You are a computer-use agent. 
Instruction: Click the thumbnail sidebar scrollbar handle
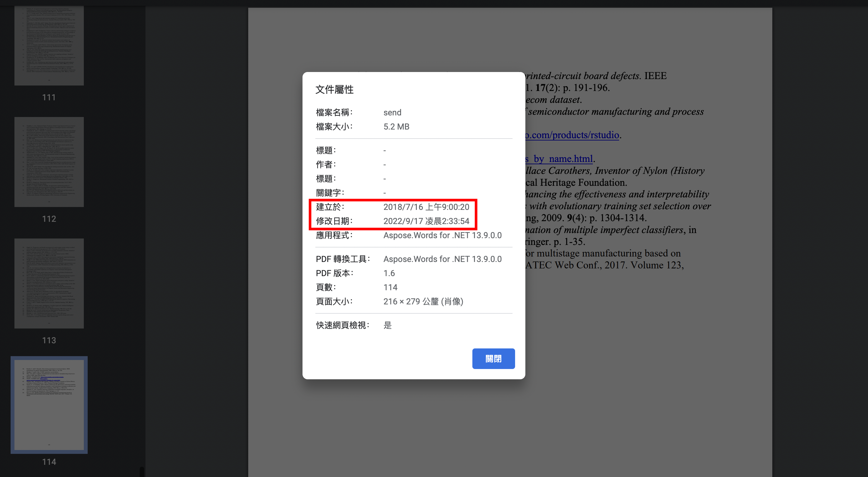point(142,472)
